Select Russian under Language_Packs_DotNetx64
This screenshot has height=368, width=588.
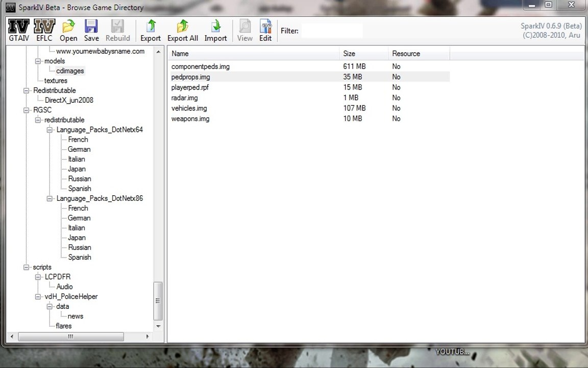coord(80,179)
